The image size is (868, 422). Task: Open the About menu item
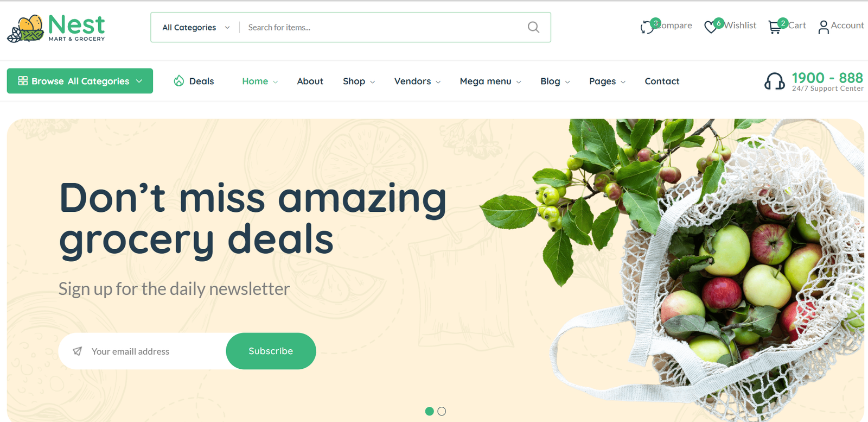pos(310,81)
